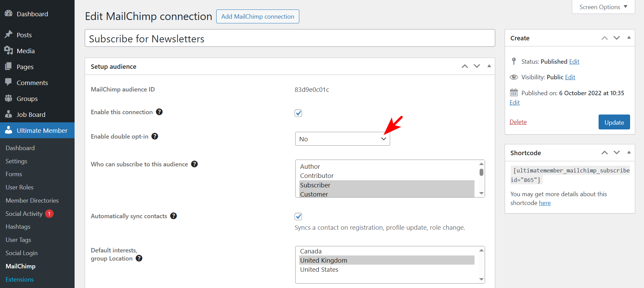Collapse the Shortcode panel toggle
644x288 pixels.
(x=629, y=153)
